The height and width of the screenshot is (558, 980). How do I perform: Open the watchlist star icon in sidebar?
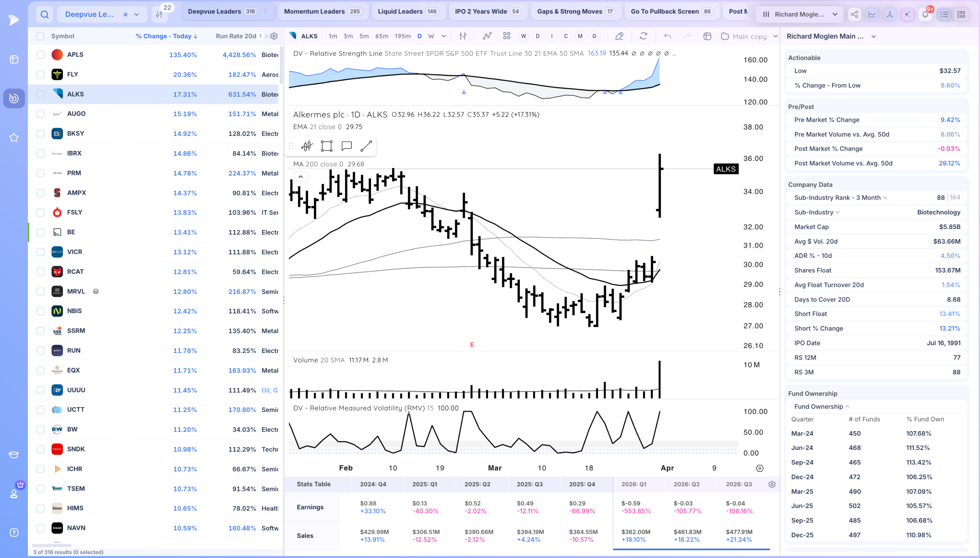(14, 137)
